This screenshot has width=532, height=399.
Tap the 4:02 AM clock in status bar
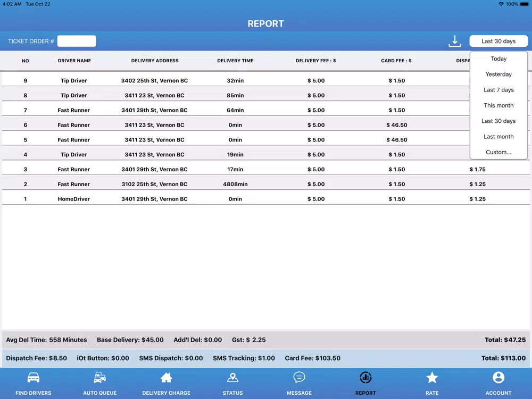click(12, 4)
